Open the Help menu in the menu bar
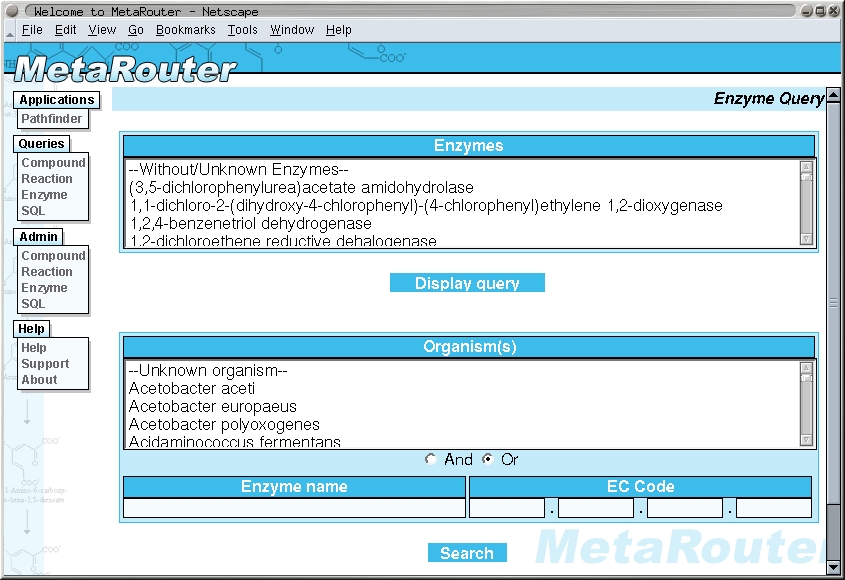845x580 pixels. click(x=338, y=30)
